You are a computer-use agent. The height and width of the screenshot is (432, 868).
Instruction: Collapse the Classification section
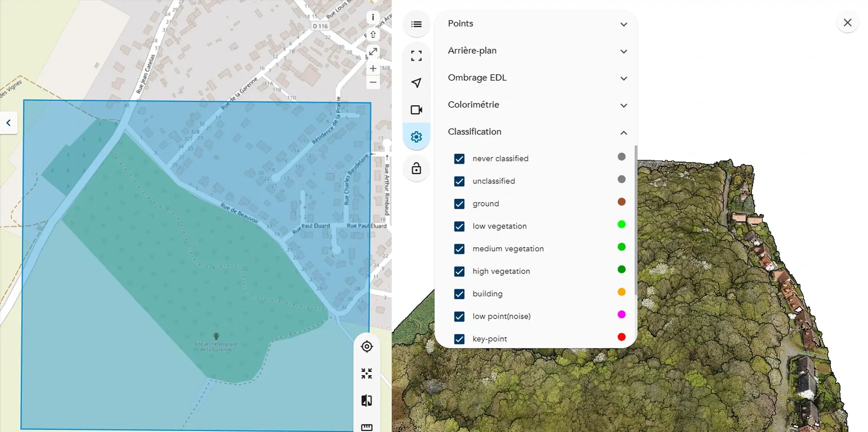623,133
